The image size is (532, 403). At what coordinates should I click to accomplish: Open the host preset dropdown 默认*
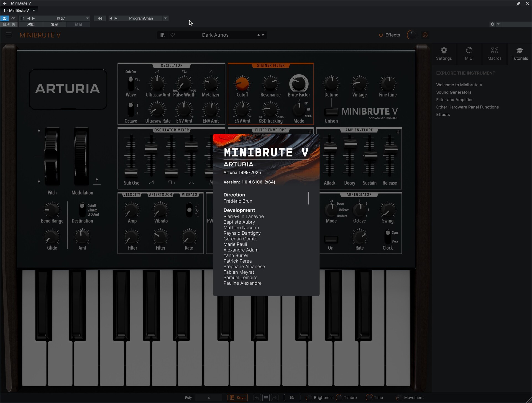[x=63, y=18]
